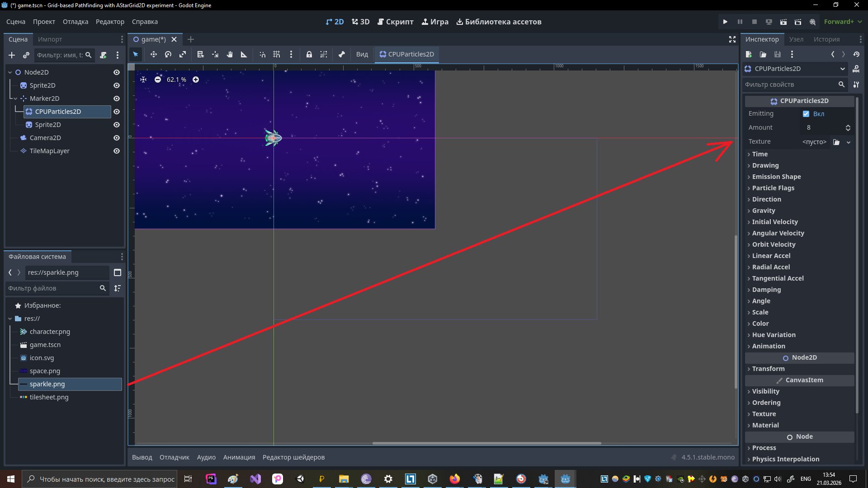The image size is (868, 488).
Task: Run the project with the Play button
Action: [725, 22]
